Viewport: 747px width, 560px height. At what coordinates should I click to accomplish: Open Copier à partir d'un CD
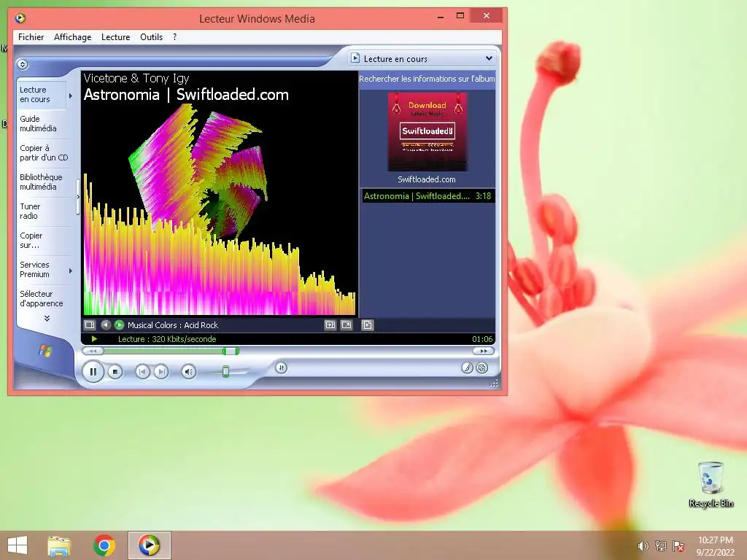point(44,153)
